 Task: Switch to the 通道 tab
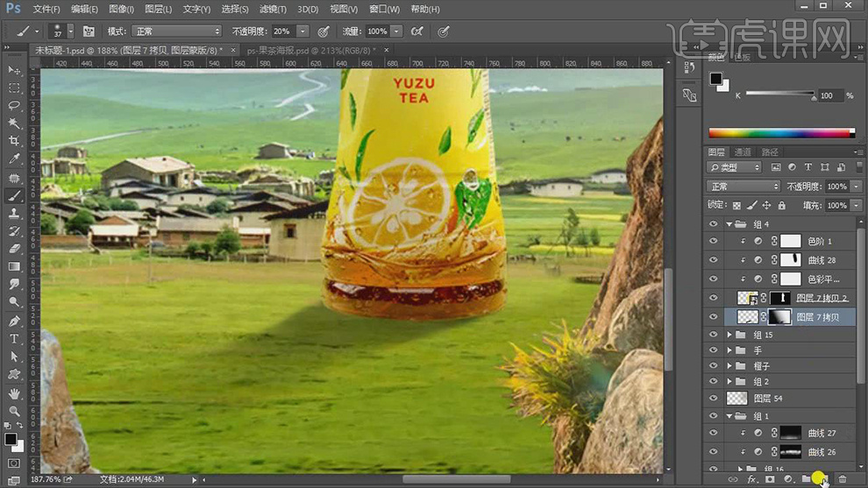[x=743, y=152]
